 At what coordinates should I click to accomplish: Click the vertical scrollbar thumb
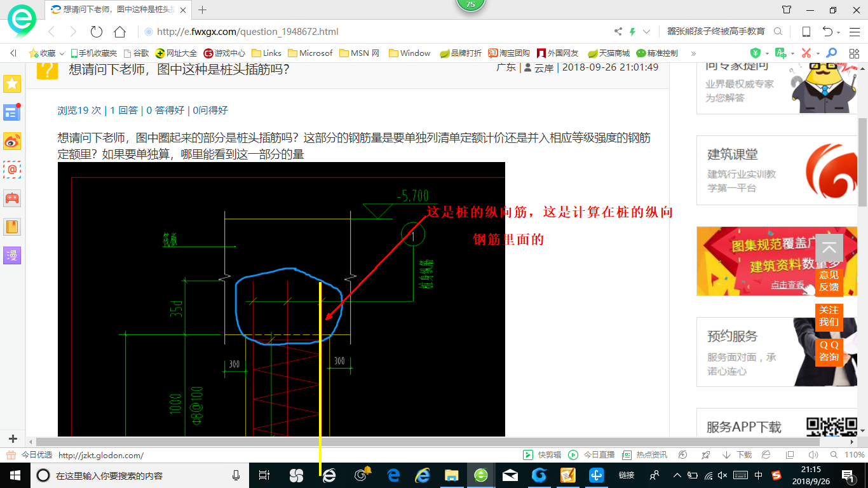click(862, 162)
